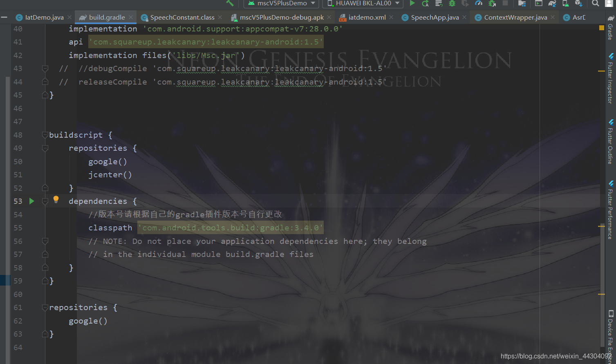Sync Project with Gradle Files elephant icon
Screen dimensions: 616x364
(x=552, y=3)
